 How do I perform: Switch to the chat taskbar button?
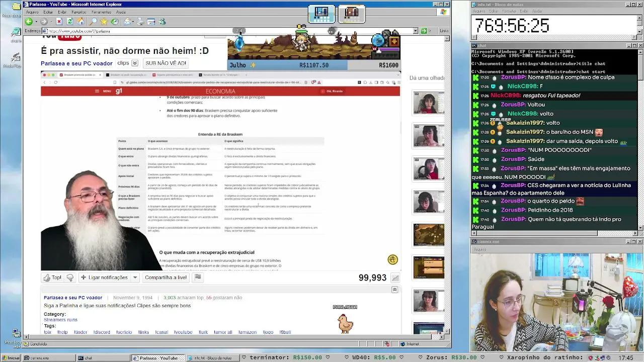(x=103, y=358)
